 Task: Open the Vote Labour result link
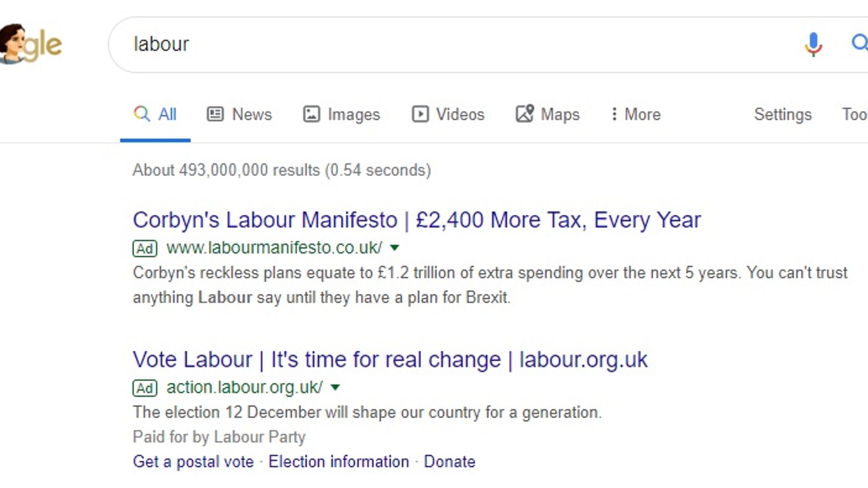tap(390, 359)
